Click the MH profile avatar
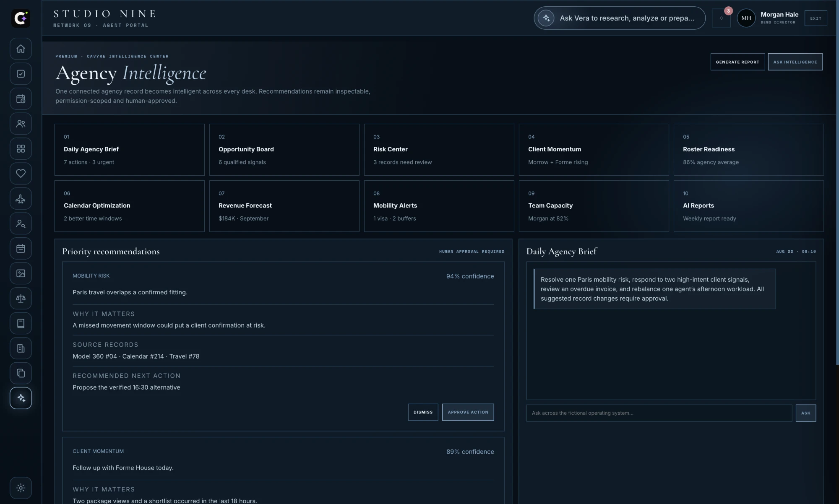This screenshot has width=839, height=504. pos(746,18)
